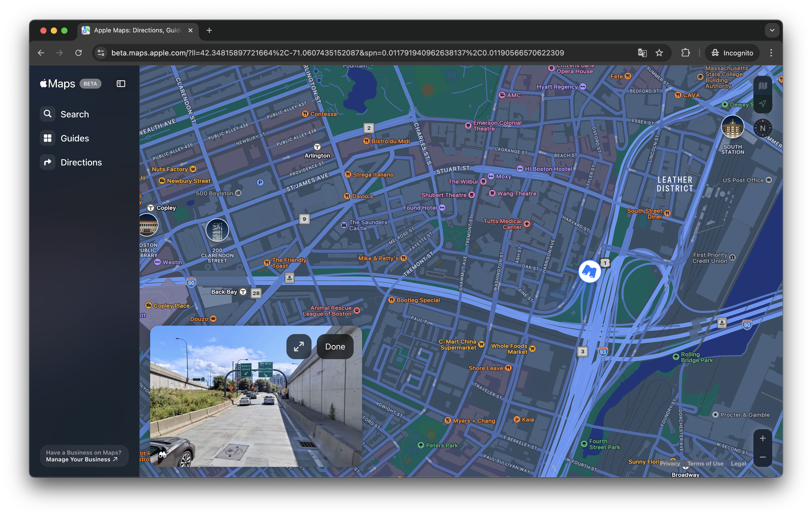Click Done on Look Around preview
Viewport: 812px width, 516px height.
click(x=335, y=346)
